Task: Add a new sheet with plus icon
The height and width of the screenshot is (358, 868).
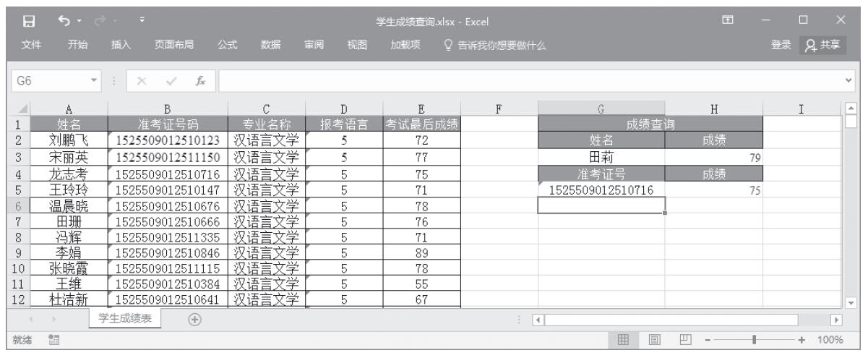Action: click(194, 320)
